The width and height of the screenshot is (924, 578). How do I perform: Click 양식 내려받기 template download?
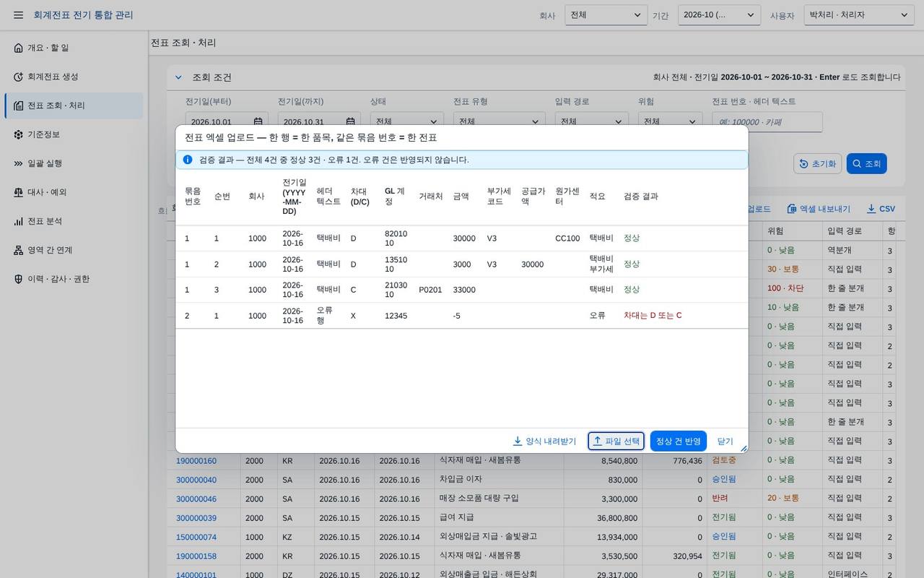[x=544, y=441]
